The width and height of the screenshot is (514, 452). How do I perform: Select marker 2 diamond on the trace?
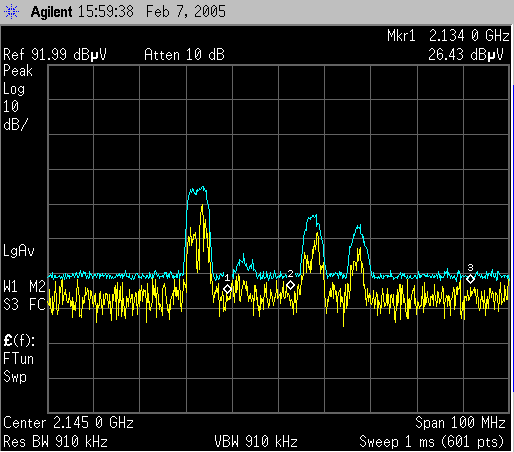point(290,285)
